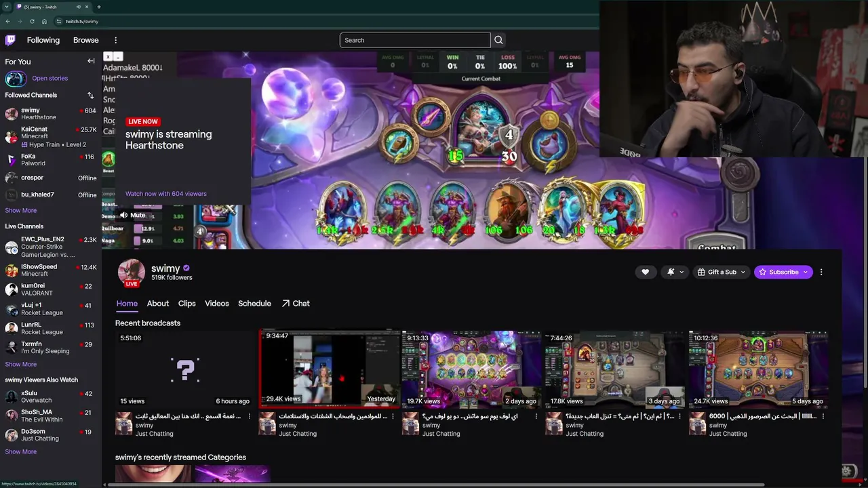The width and height of the screenshot is (868, 488).
Task: Open the 7:44:26 broadcast thumbnail
Action: [x=616, y=369]
